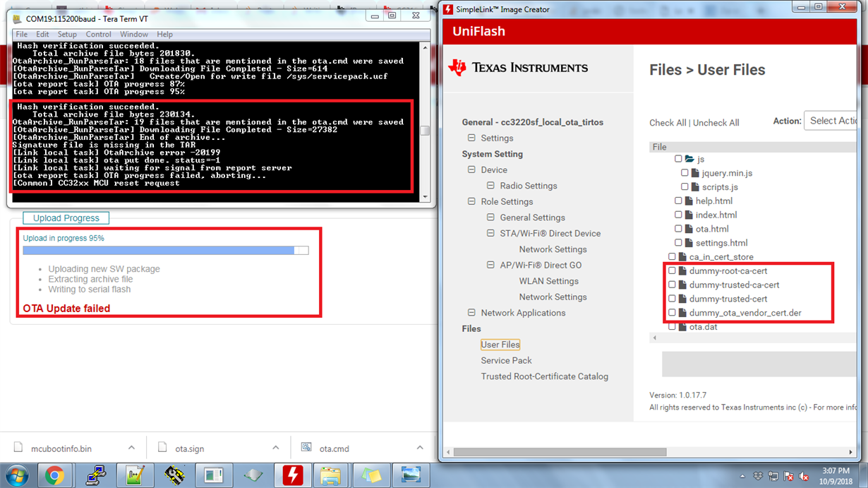Check the dummy-root-ca-cert checkbox

click(x=672, y=270)
